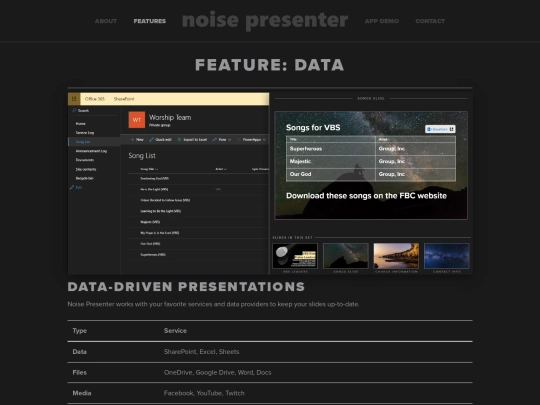Screen dimensions: 540x405
Task: Click the noise presenter site title
Action: (265, 20)
